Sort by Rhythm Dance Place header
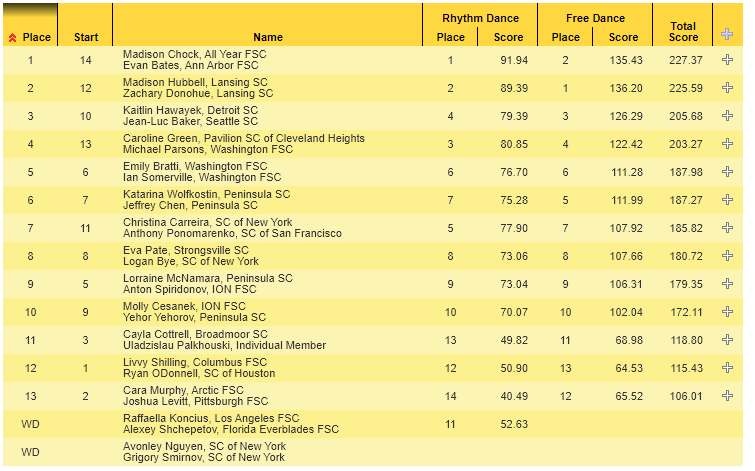Viewport: 755px width, 471px height. pyautogui.click(x=450, y=37)
